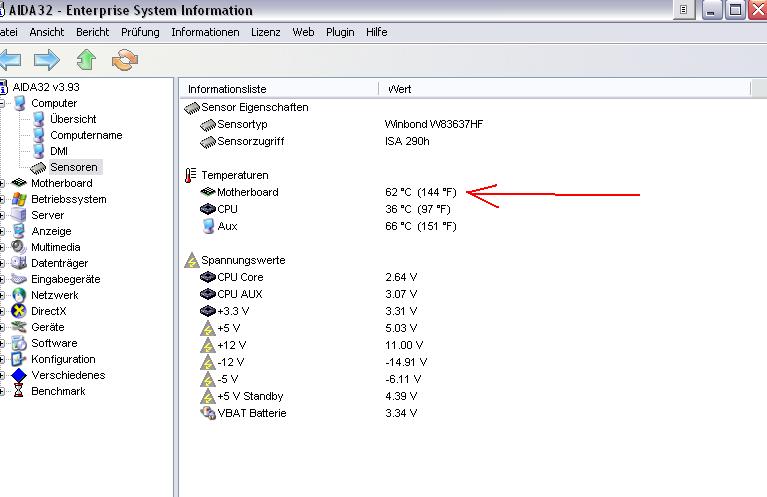Click the blue forward arrow toolbar icon
The image size is (767, 497).
(47, 60)
